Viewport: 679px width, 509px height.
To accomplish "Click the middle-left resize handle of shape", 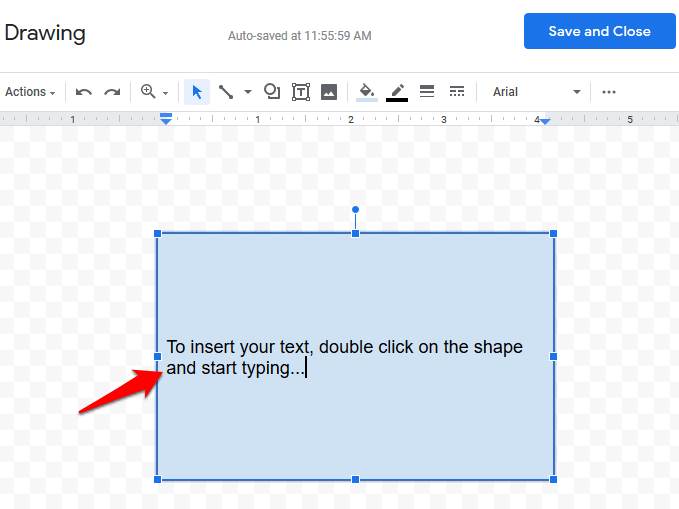I will point(158,357).
